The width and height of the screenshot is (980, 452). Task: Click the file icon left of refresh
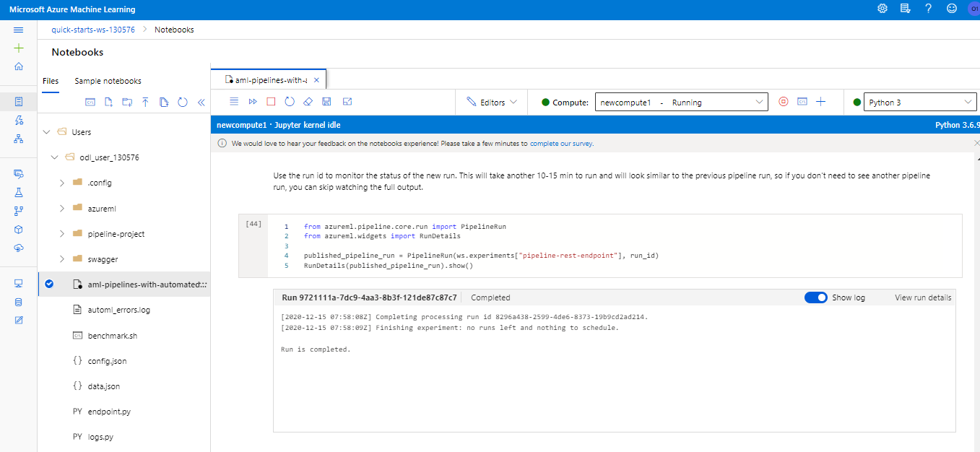(164, 103)
